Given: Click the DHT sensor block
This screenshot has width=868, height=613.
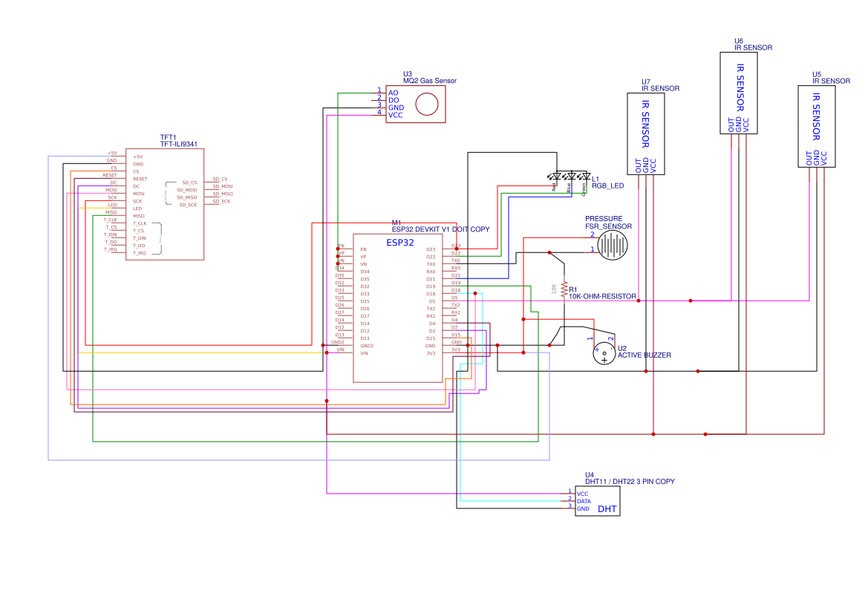Looking at the screenshot, I should click(597, 501).
